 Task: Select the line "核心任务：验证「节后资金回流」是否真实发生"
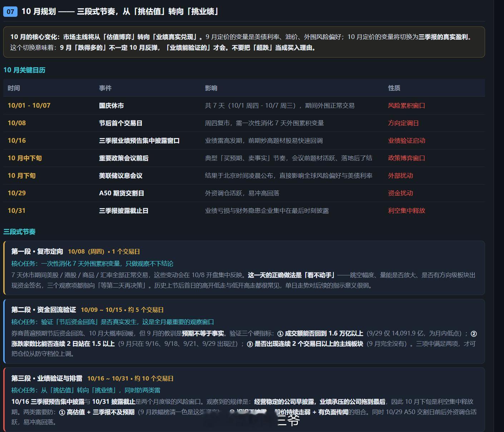(74, 322)
